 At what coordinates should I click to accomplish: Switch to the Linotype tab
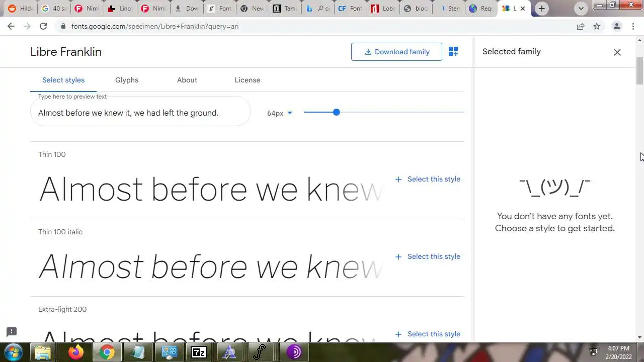click(x=120, y=9)
